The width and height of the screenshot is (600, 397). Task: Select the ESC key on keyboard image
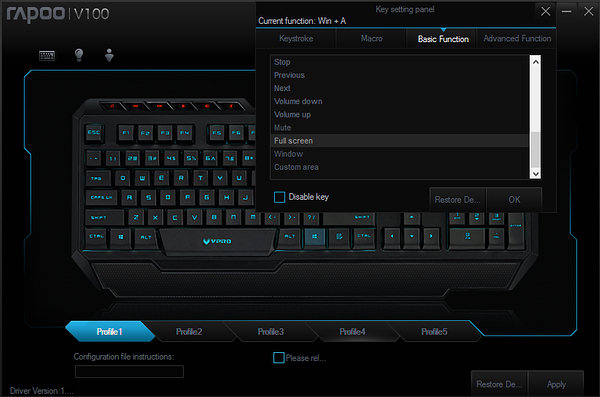tap(94, 133)
